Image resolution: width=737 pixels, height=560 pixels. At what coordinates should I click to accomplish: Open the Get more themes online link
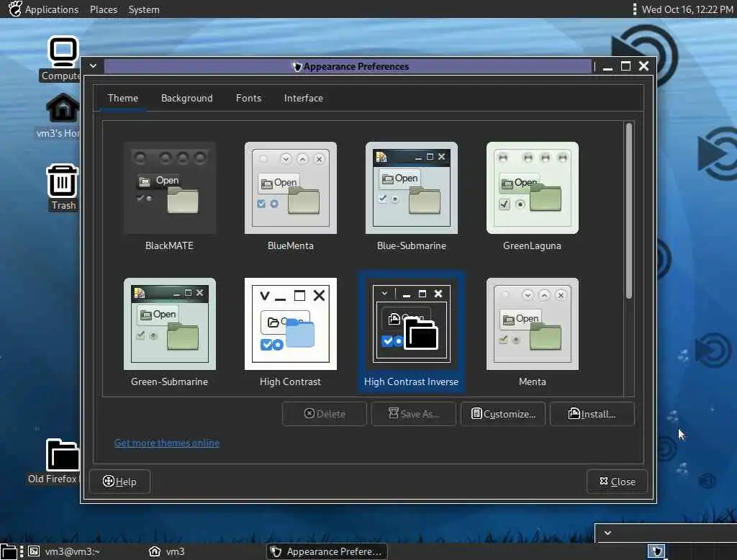pos(166,443)
